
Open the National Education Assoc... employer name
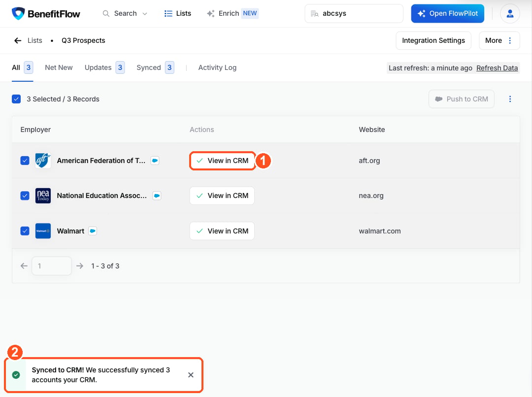102,196
